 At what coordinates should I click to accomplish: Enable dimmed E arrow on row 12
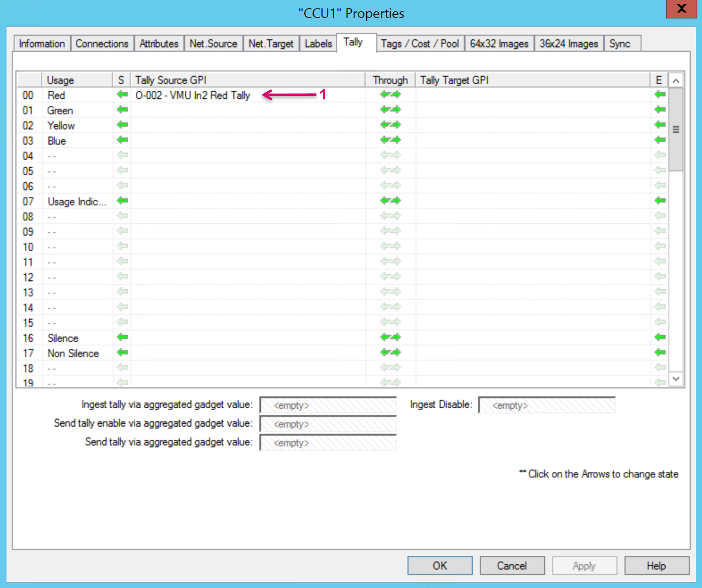tap(660, 277)
